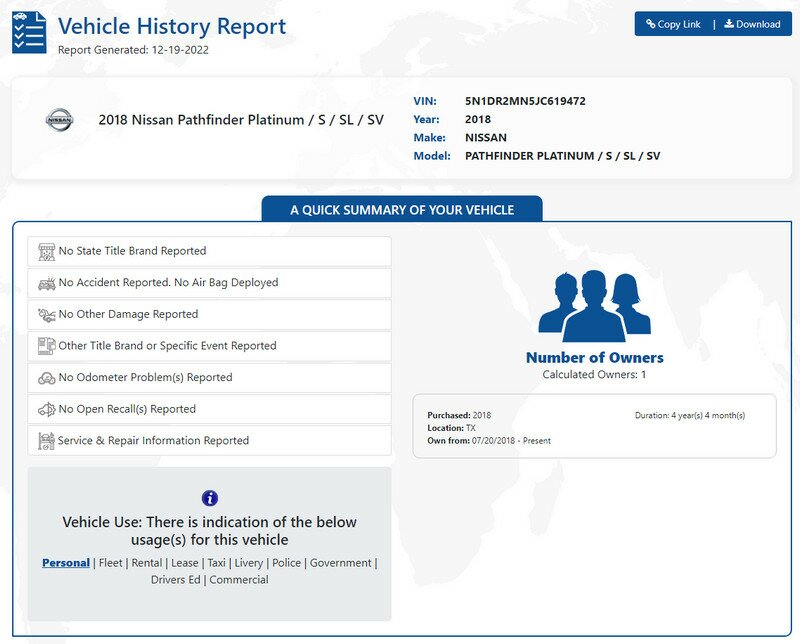Viewport: 800px width, 644px height.
Task: Select the Rental usage label
Action: pos(147,563)
